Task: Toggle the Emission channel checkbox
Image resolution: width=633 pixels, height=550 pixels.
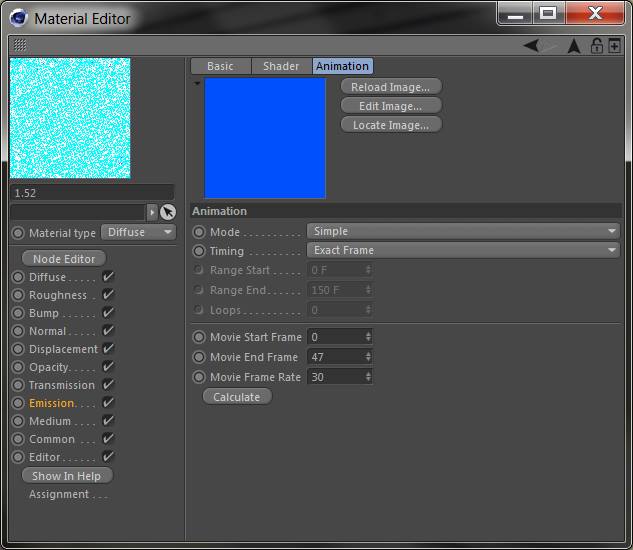Action: pyautogui.click(x=108, y=403)
